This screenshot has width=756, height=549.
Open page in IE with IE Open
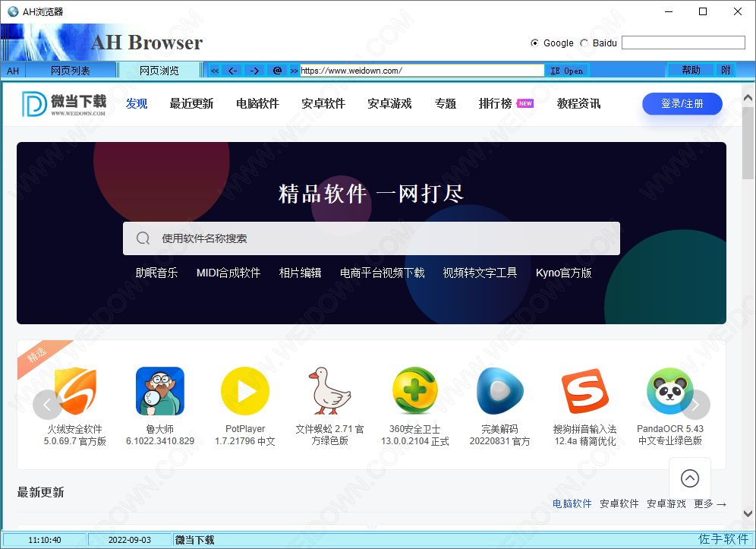point(566,71)
